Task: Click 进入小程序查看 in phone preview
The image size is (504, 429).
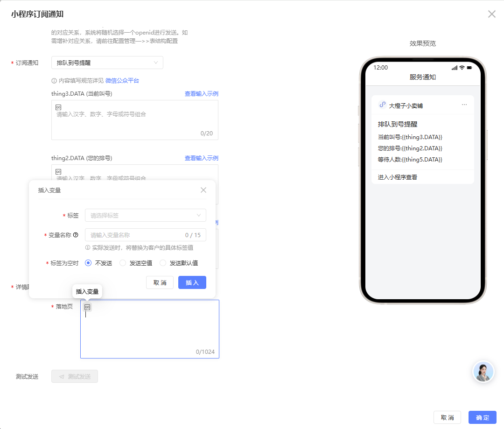Action: pos(397,177)
